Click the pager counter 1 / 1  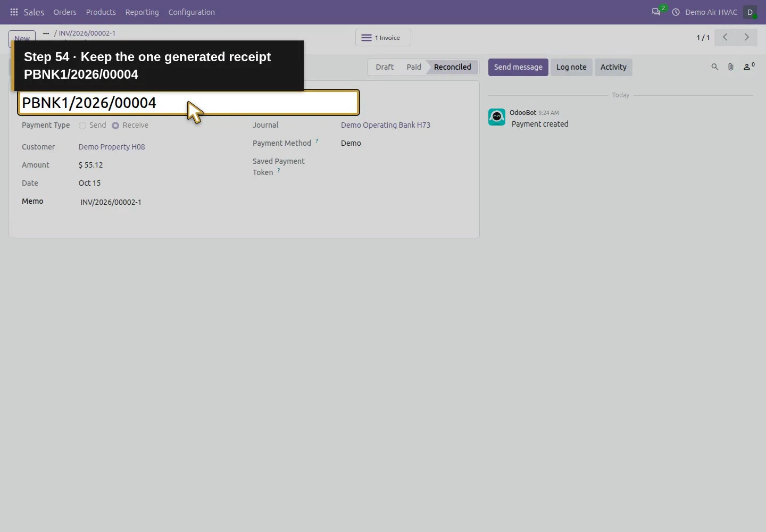pos(703,37)
